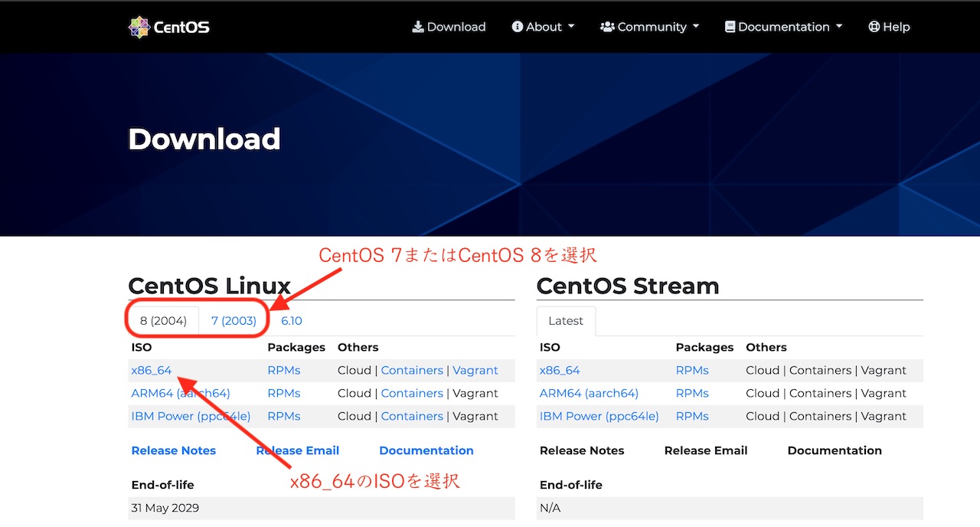Open RPMs link in CentOS Linux x86_64 row
Screen dimensions: 980x527
pos(284,371)
